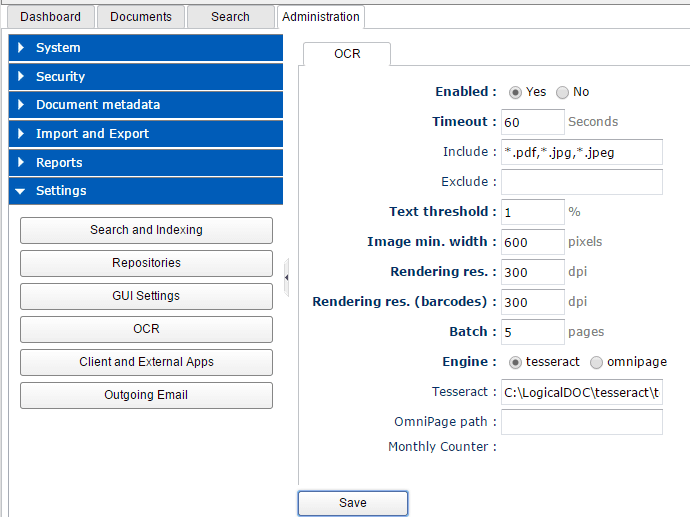
Task: Choose the tesseract engine
Action: click(515, 363)
